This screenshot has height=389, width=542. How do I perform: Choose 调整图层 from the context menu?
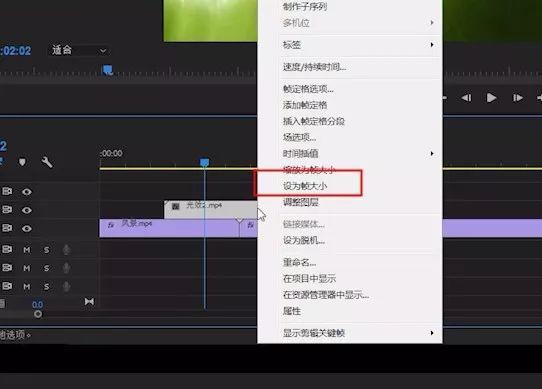(300, 202)
